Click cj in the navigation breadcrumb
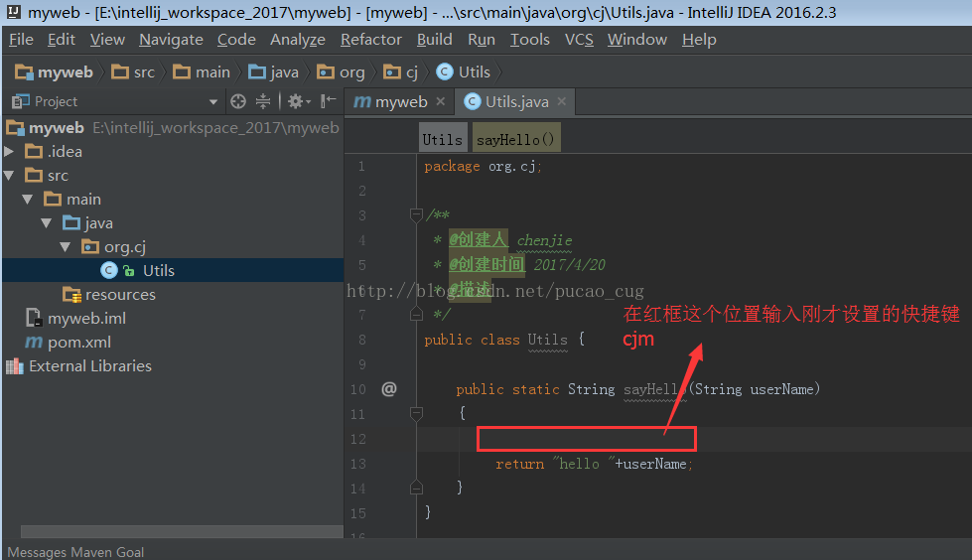Viewport: 972px width, 560px height. tap(400, 72)
